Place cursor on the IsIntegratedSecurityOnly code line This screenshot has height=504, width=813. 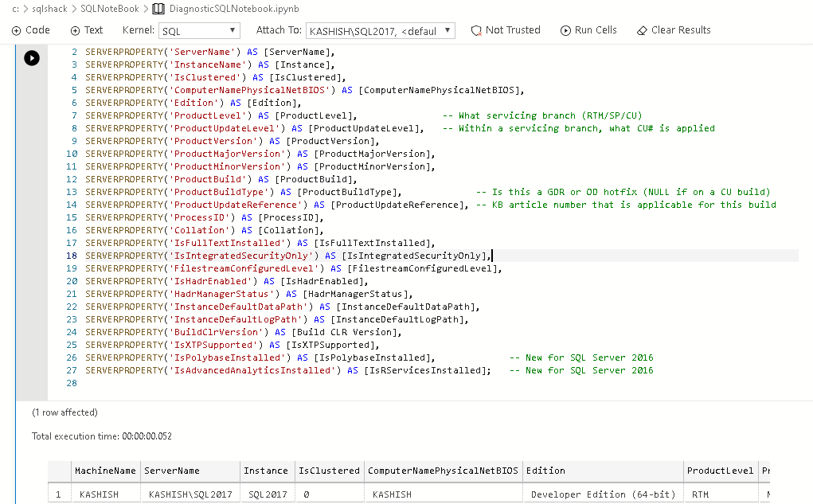tap(287, 256)
